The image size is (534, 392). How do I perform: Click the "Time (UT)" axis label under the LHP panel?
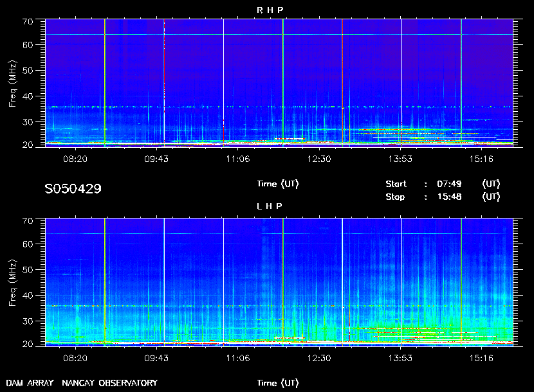click(x=278, y=383)
